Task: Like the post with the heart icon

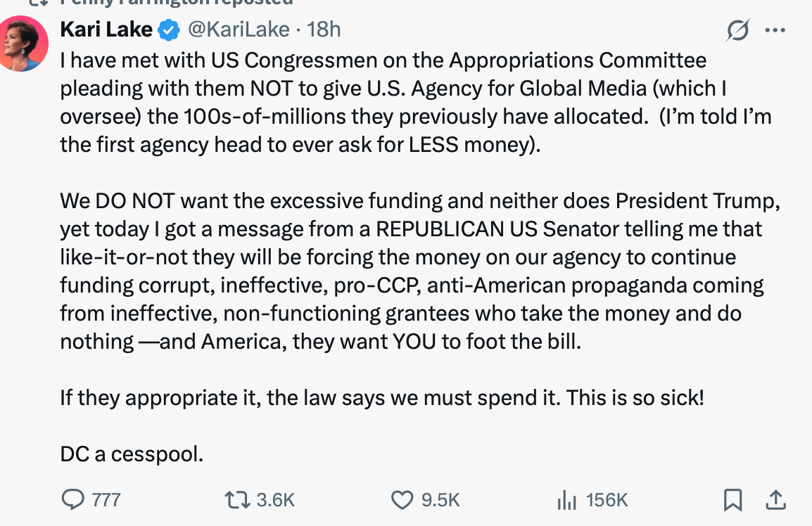Action: click(x=402, y=499)
